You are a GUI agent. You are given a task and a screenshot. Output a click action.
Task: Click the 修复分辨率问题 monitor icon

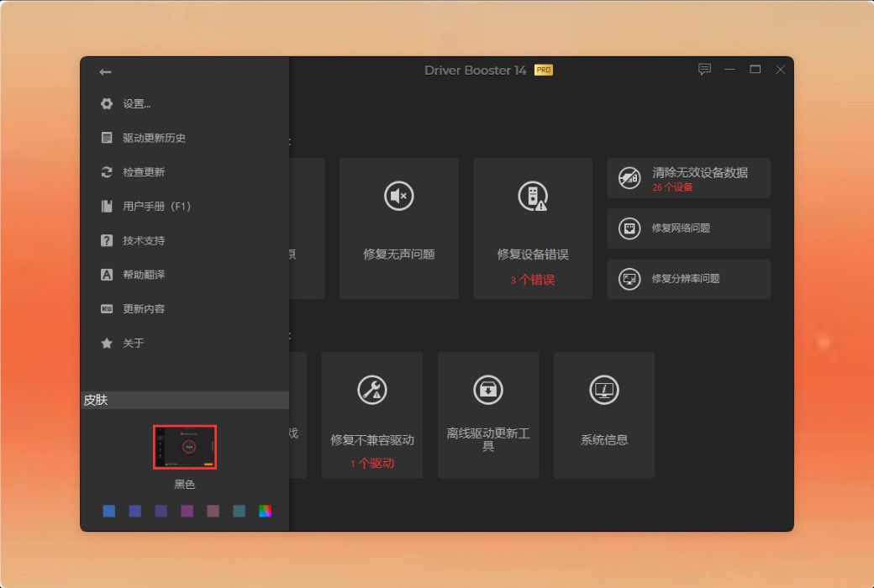(629, 279)
